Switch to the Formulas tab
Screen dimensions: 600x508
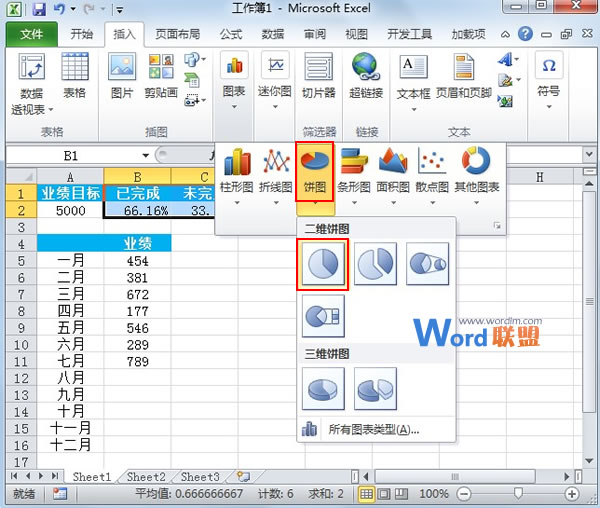[x=231, y=34]
